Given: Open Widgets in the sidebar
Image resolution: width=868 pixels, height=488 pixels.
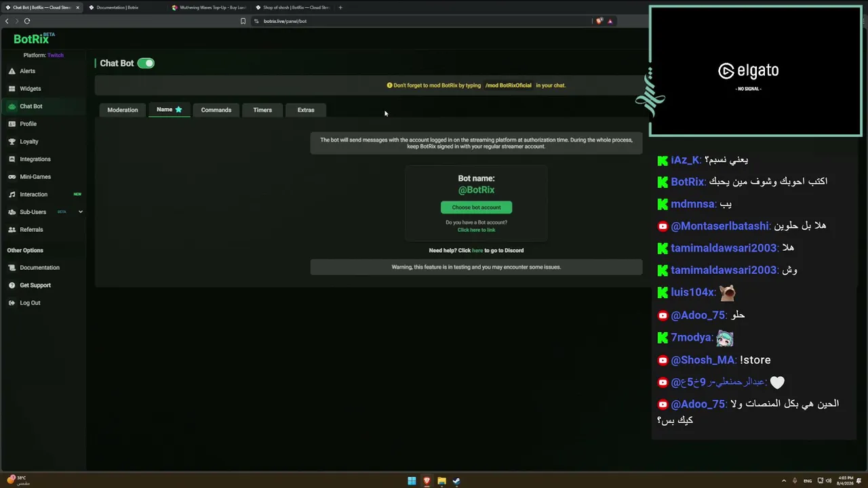Looking at the screenshot, I should (31, 89).
